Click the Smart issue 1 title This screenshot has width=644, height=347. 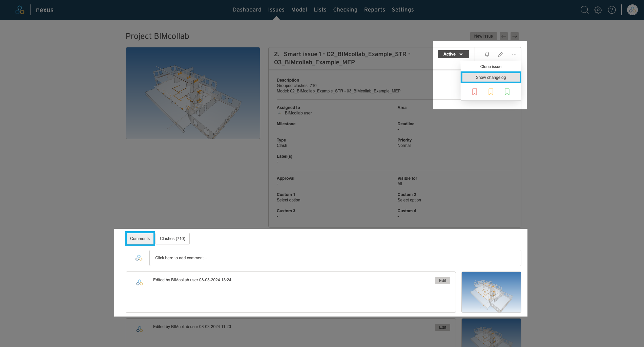click(x=342, y=58)
